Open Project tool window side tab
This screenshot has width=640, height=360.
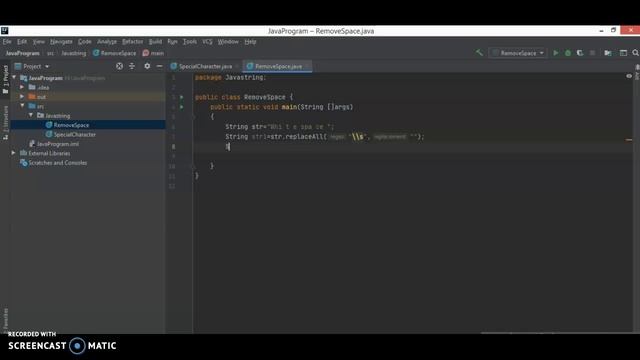pyautogui.click(x=5, y=80)
